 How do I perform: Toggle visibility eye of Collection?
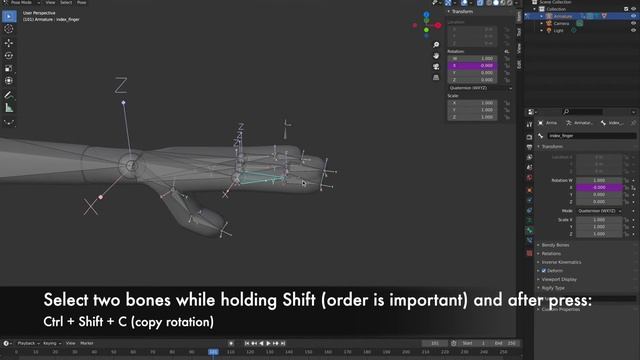(x=633, y=9)
